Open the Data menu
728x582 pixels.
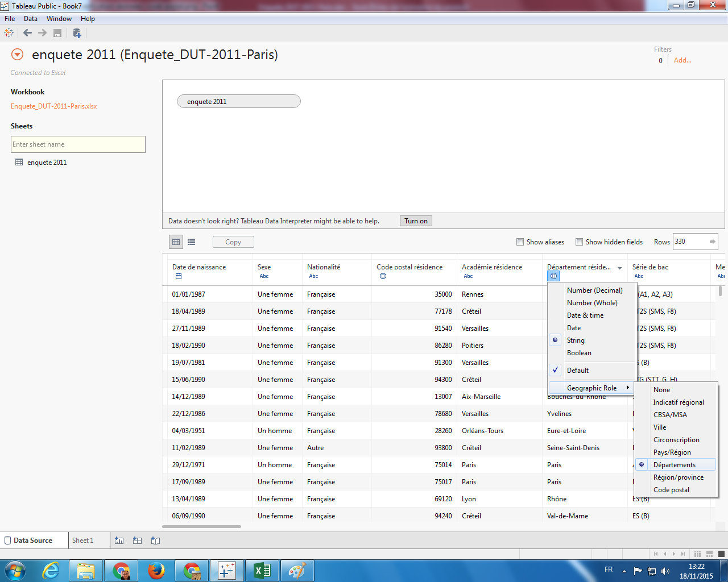31,19
